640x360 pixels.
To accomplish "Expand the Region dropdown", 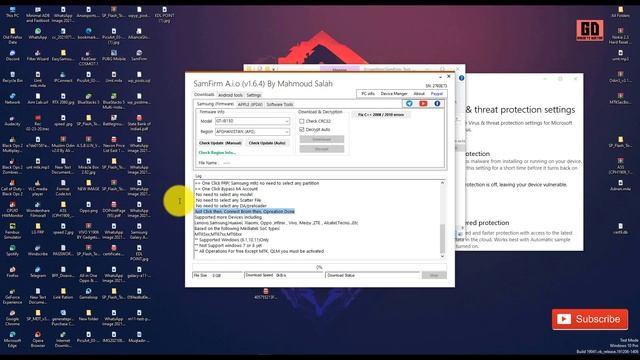I will [287, 132].
